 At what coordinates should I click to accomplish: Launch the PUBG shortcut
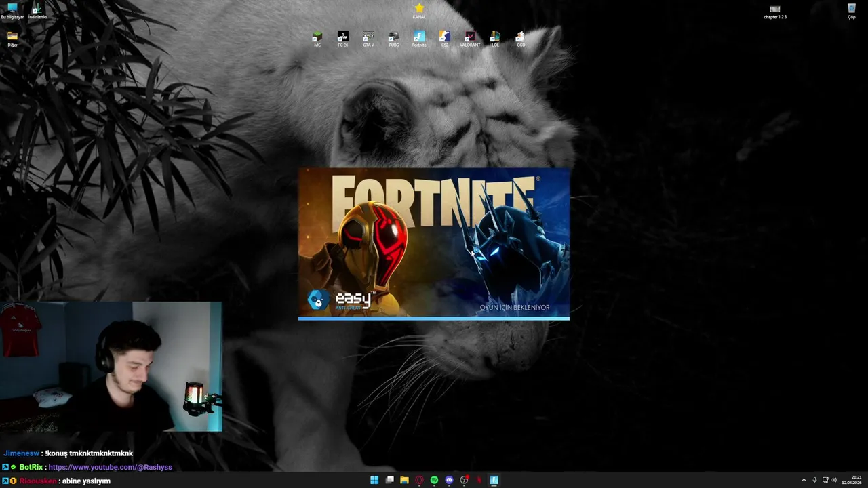click(393, 39)
